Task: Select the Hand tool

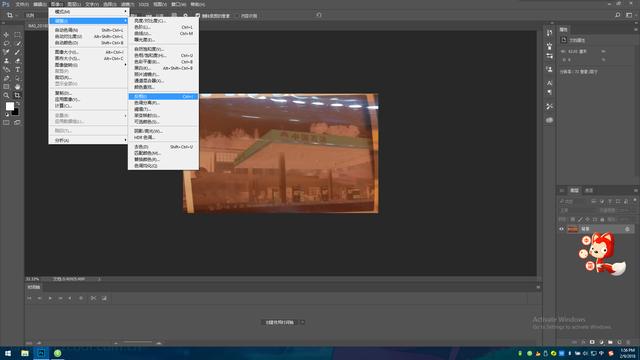Action: click(x=18, y=87)
